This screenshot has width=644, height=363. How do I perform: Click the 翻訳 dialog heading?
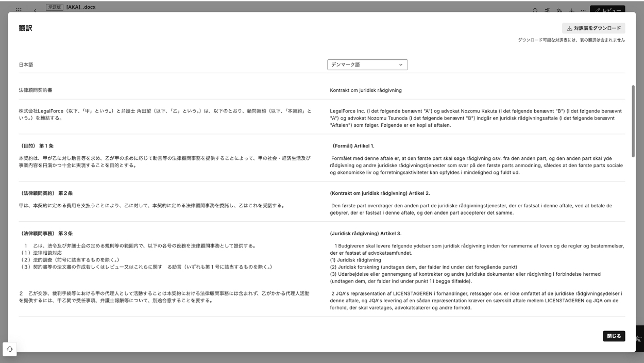tap(26, 28)
